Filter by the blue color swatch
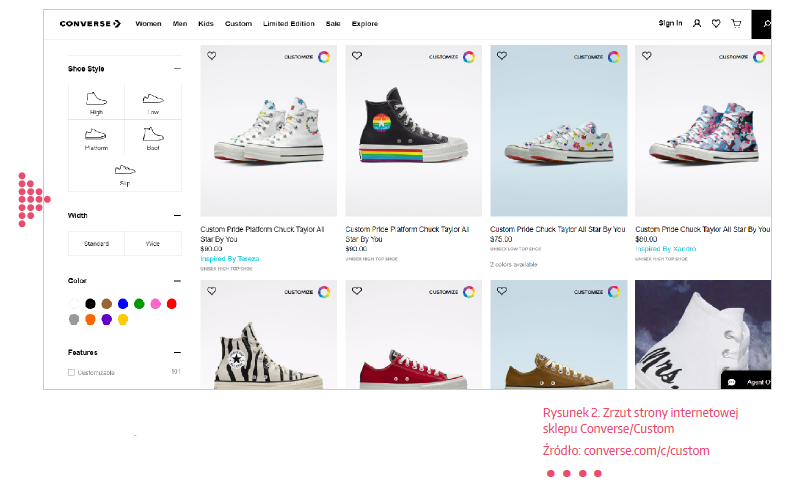This screenshot has width=791, height=482. click(123, 304)
